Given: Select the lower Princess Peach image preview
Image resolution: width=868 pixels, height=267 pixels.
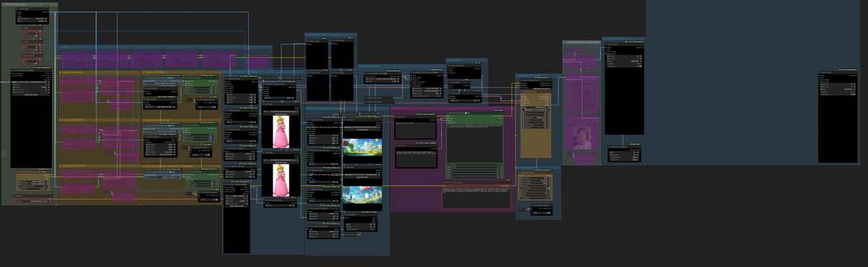Looking at the screenshot, I should click(281, 179).
